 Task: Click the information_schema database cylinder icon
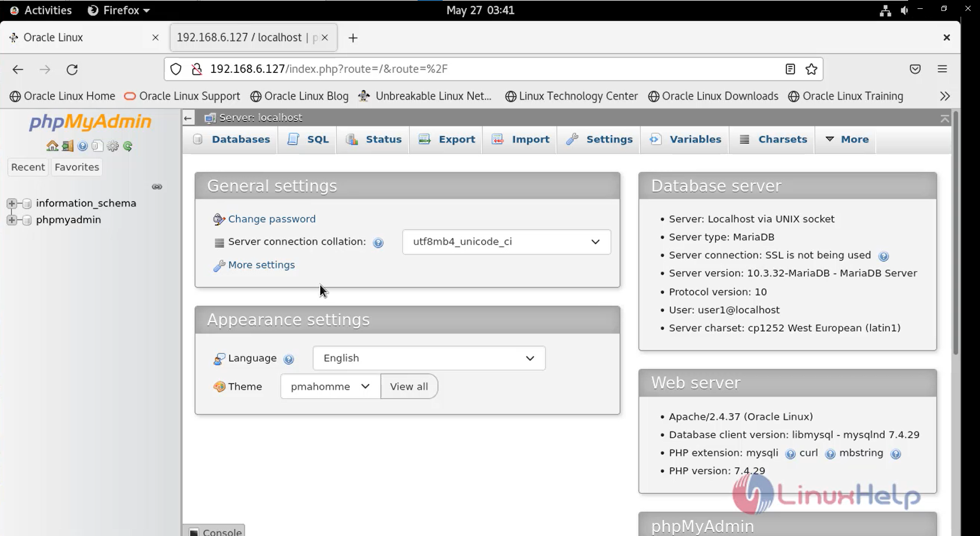tap(27, 203)
